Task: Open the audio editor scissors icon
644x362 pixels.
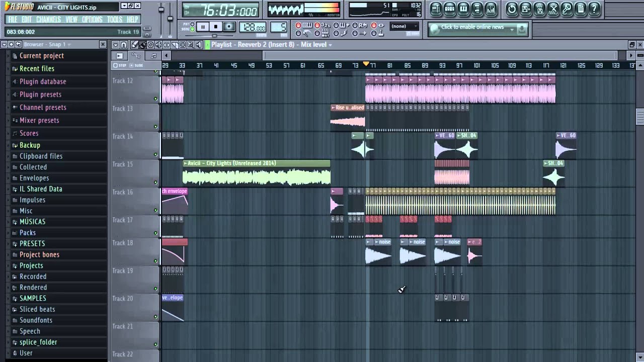Action: (x=553, y=9)
